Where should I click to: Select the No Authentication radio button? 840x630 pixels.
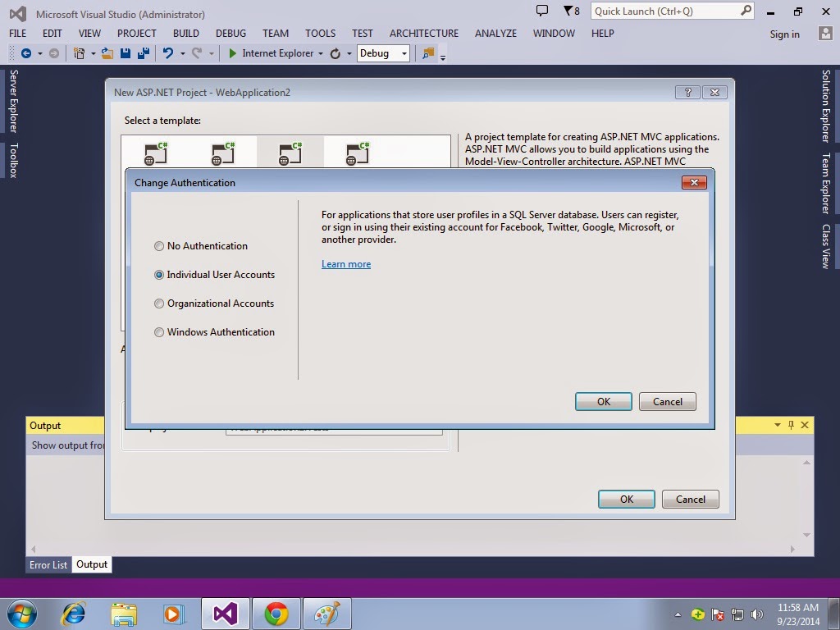pos(159,246)
